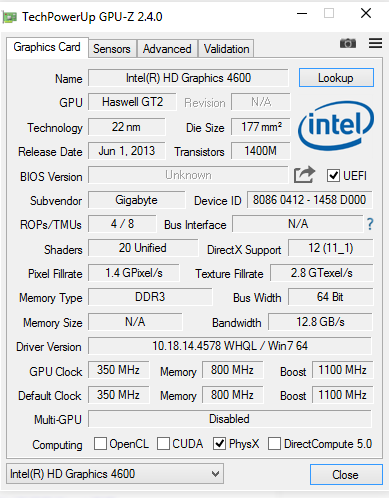Image resolution: width=389 pixels, height=498 pixels.
Task: Select the Validation tab
Action: tap(226, 49)
